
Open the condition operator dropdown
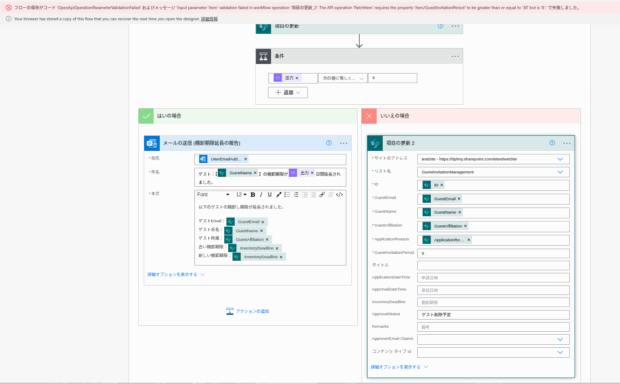(x=342, y=78)
